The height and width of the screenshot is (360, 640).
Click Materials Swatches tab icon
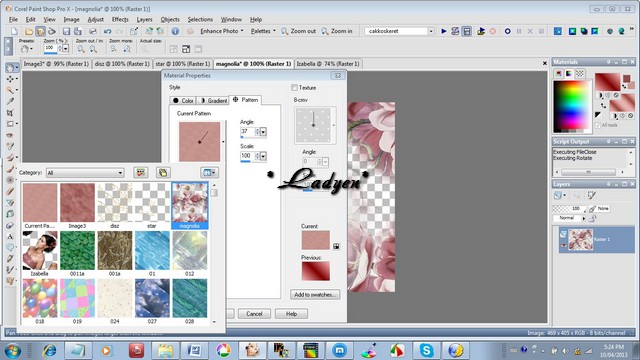point(580,73)
